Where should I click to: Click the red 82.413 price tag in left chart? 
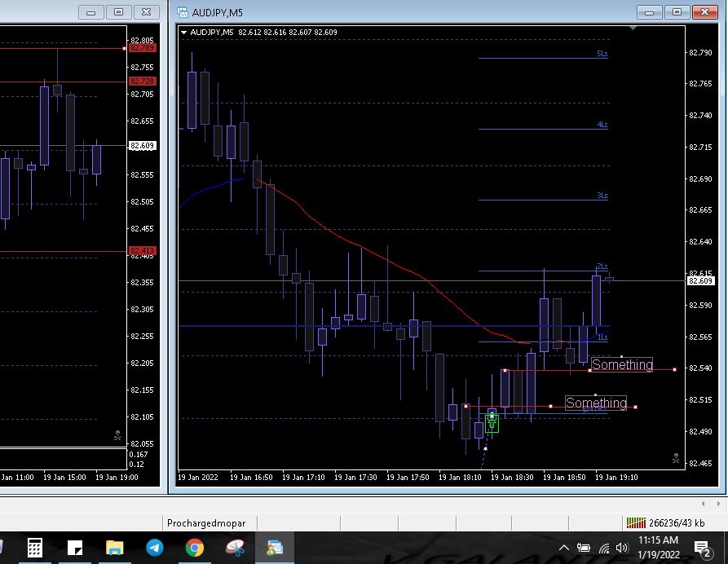coord(143,251)
